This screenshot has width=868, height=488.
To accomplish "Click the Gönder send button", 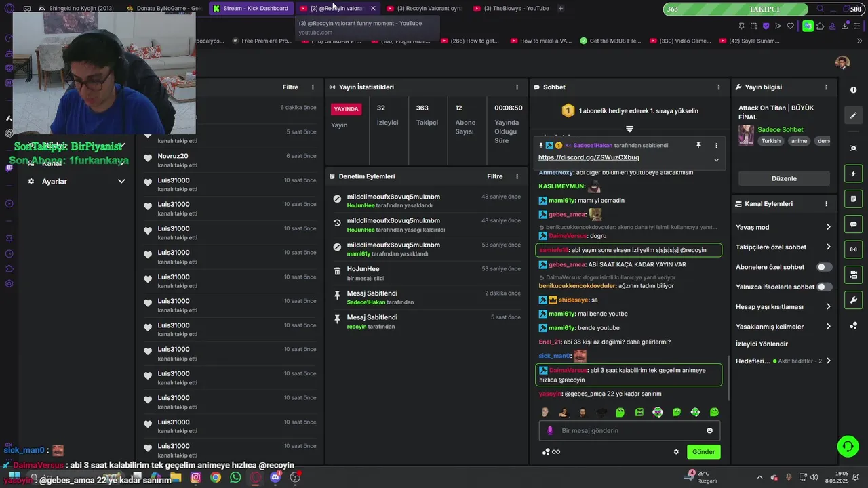I will (703, 452).
